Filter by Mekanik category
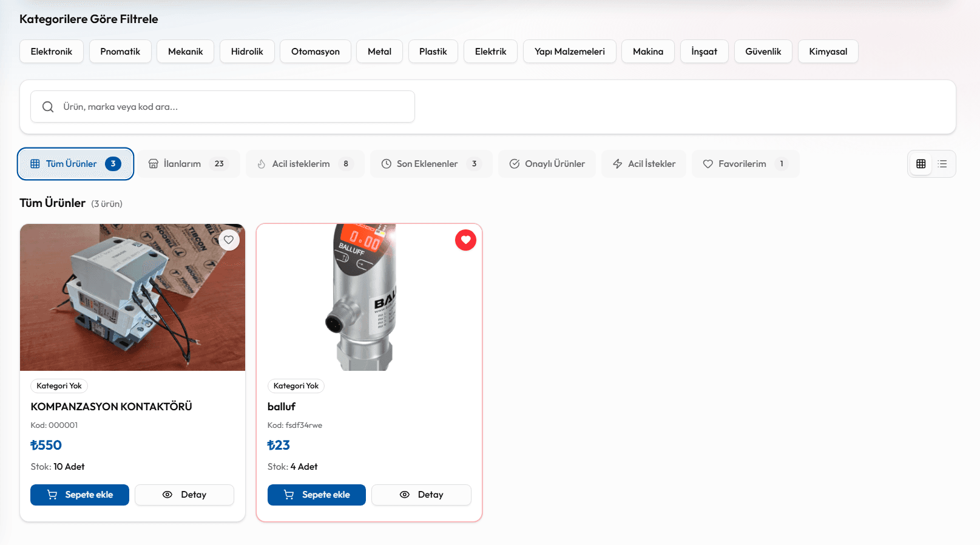The width and height of the screenshot is (980, 545). click(x=186, y=52)
